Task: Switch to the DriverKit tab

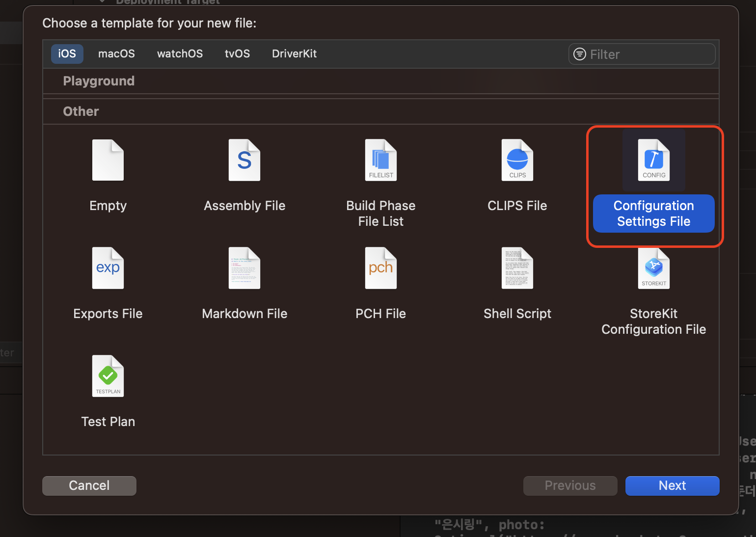Action: 294,54
